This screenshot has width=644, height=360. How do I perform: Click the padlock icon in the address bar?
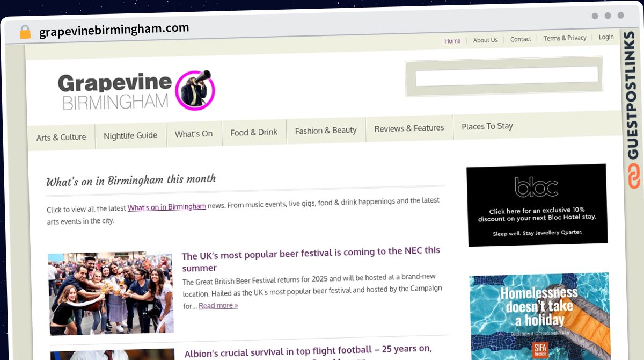[x=25, y=32]
